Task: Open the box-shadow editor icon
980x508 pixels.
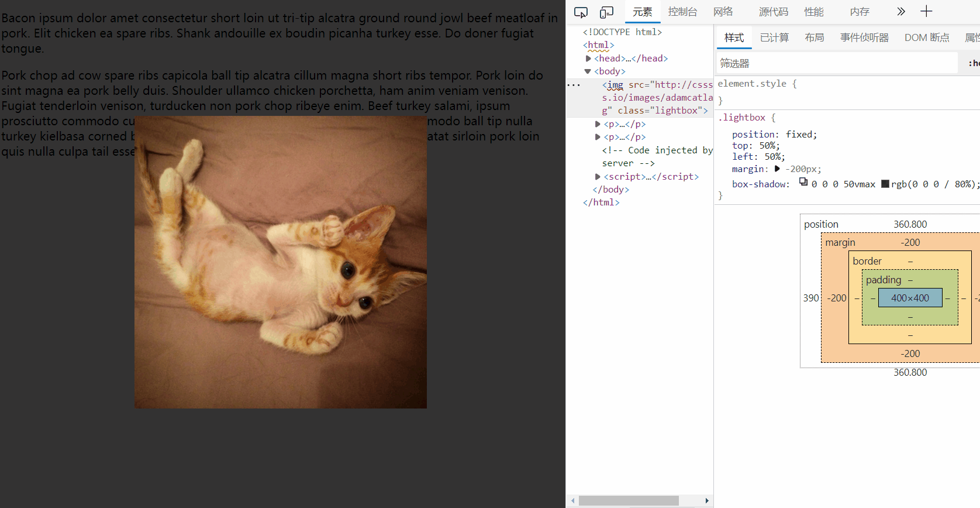Action: [803, 182]
